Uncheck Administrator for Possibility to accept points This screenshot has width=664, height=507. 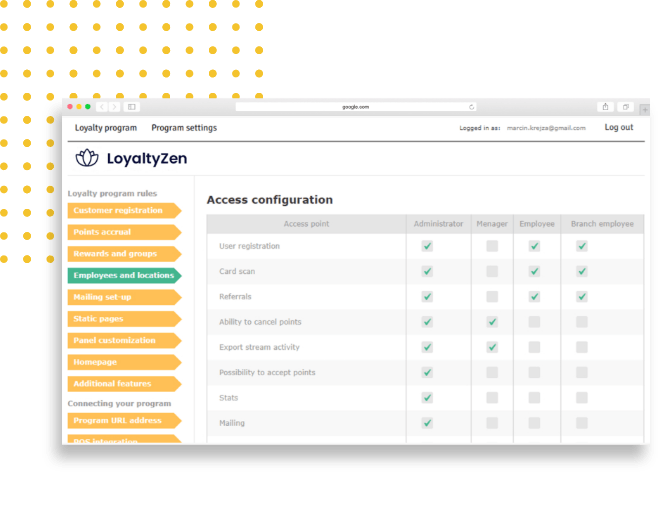(427, 373)
